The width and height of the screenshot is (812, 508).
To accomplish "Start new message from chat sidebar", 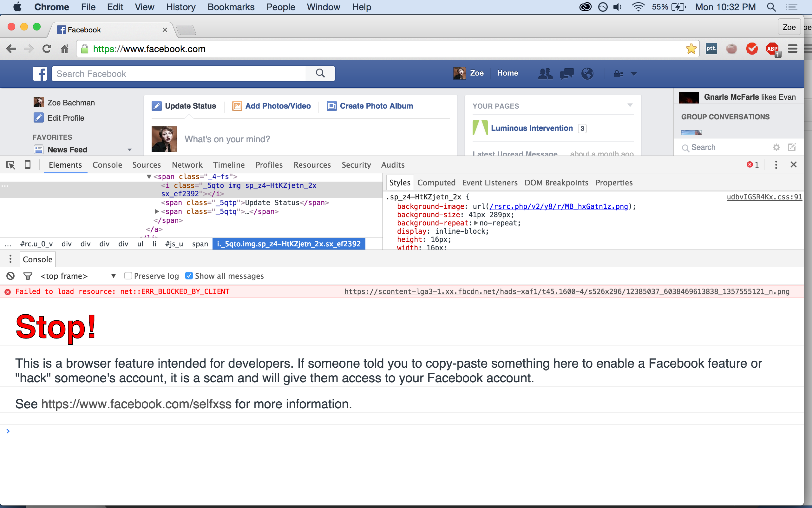I will click(792, 147).
